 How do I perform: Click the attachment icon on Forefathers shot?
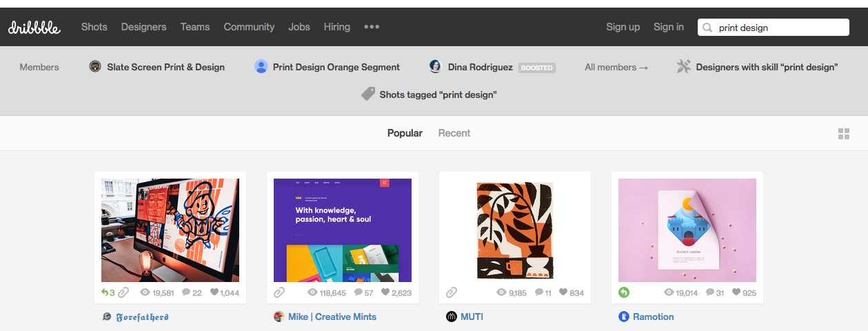123,292
